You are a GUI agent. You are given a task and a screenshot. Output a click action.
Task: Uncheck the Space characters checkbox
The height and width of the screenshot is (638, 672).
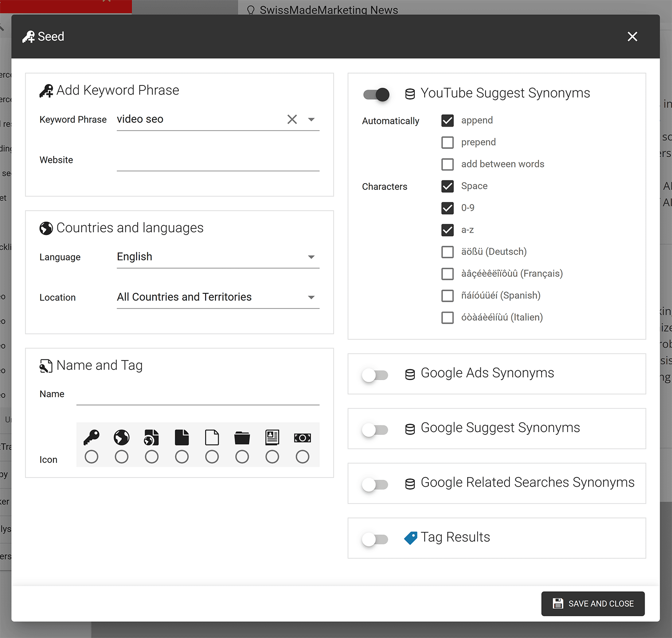448,186
